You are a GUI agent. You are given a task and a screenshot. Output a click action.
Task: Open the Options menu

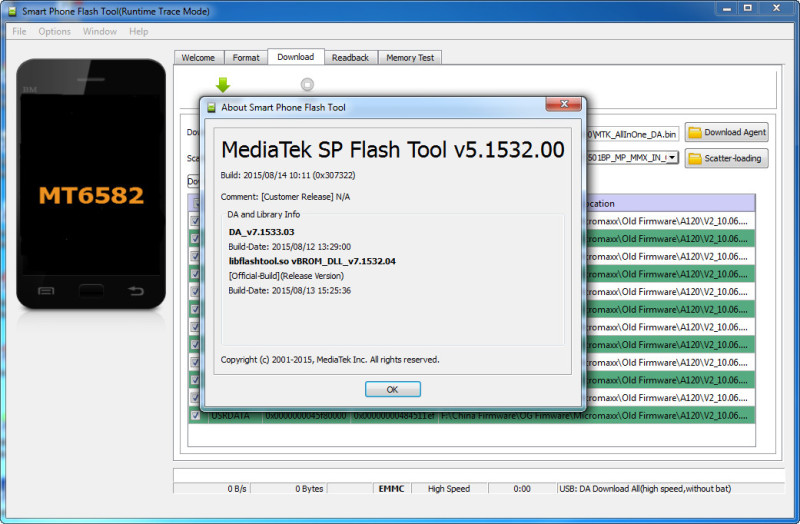(x=55, y=32)
